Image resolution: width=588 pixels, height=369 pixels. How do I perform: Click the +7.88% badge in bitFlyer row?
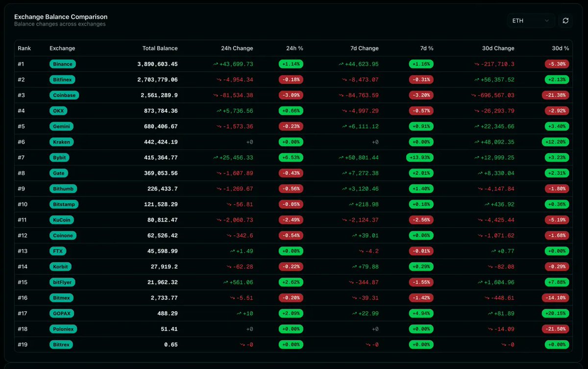557,282
